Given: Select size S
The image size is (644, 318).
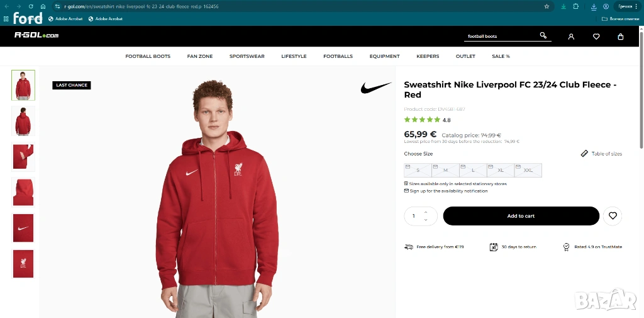Looking at the screenshot, I should [418, 170].
